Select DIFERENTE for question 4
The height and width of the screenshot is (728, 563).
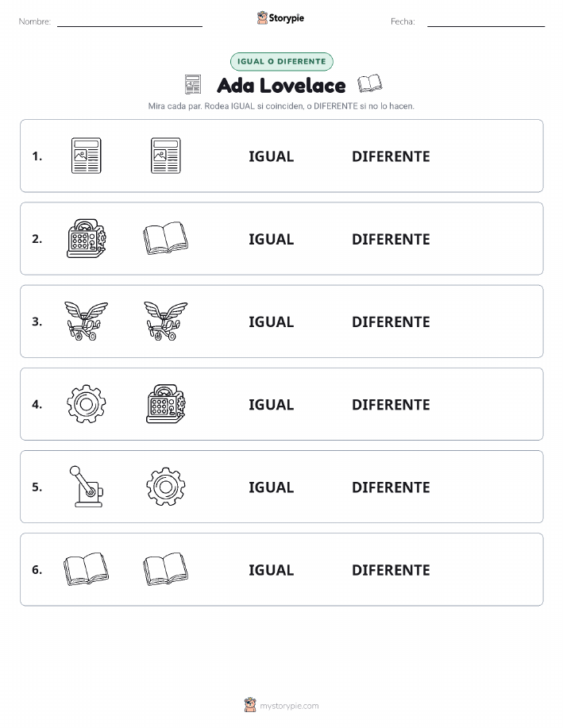tap(391, 404)
